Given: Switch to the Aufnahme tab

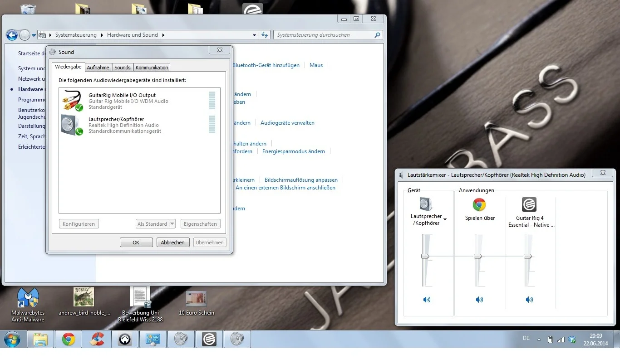Looking at the screenshot, I should [98, 68].
